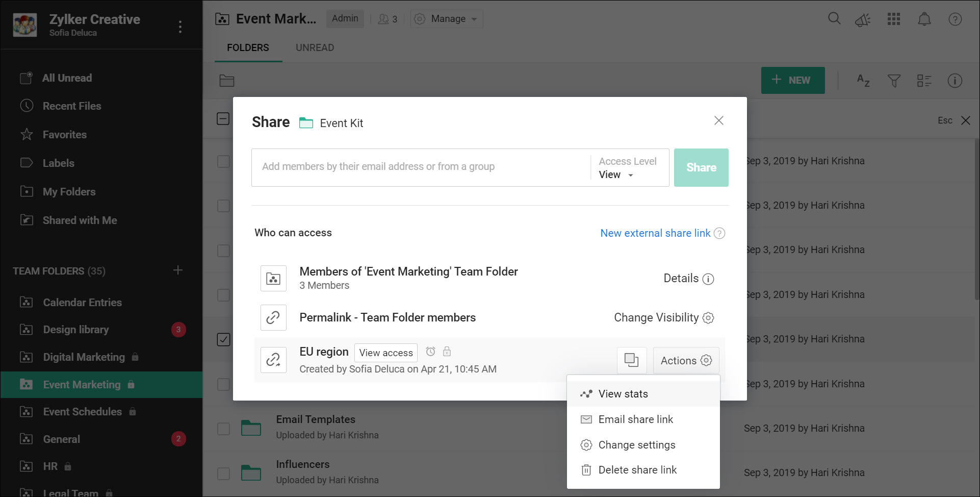
Task: Uncheck the selected folder row checkbox
Action: coord(223,339)
